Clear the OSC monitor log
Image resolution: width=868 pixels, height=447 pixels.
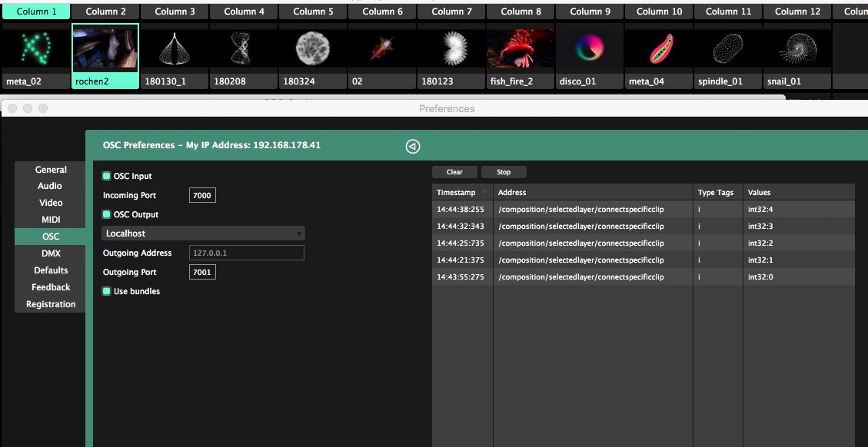tap(454, 172)
